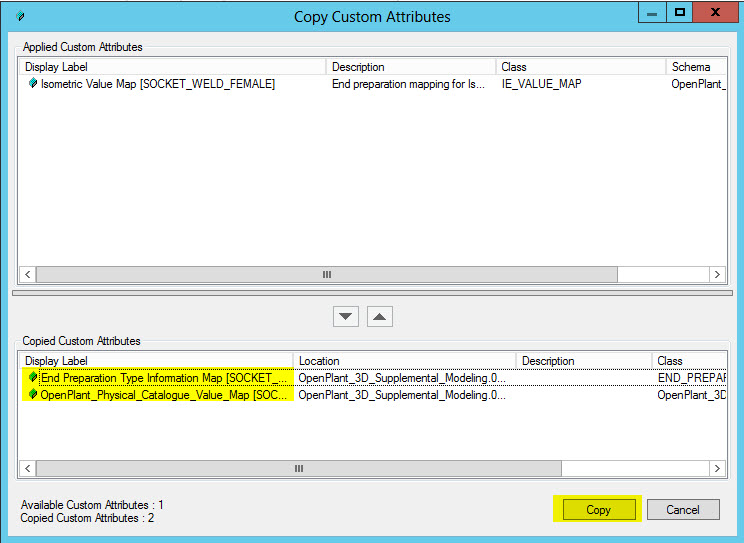Click the Cancel button
The width and height of the screenshot is (744, 543).
(683, 510)
